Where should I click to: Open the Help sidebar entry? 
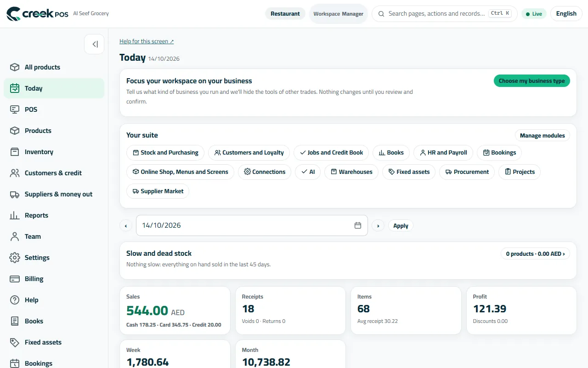click(x=54, y=300)
